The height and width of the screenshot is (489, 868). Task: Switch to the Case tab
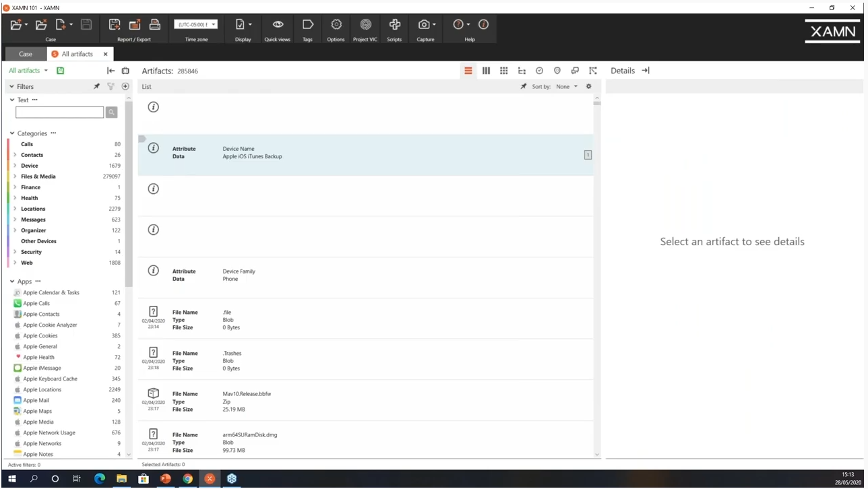(x=26, y=54)
